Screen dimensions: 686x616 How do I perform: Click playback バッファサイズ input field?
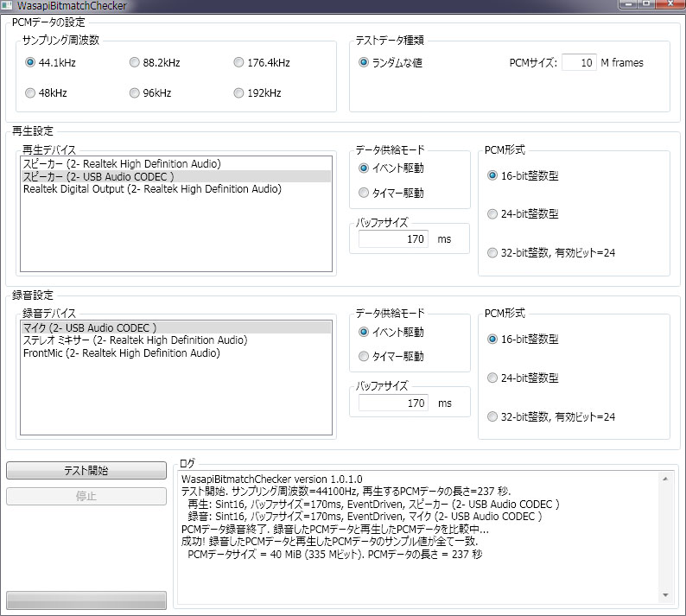click(x=393, y=238)
